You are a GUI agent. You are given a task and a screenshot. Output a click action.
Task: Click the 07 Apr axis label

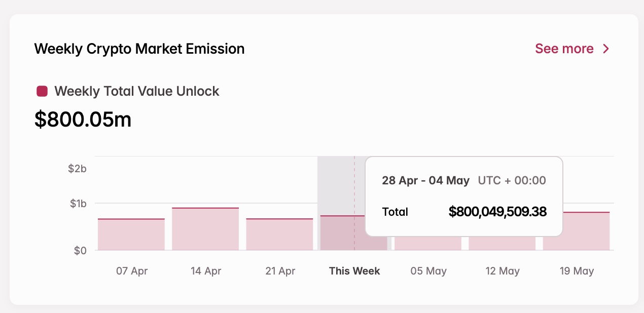click(x=132, y=271)
